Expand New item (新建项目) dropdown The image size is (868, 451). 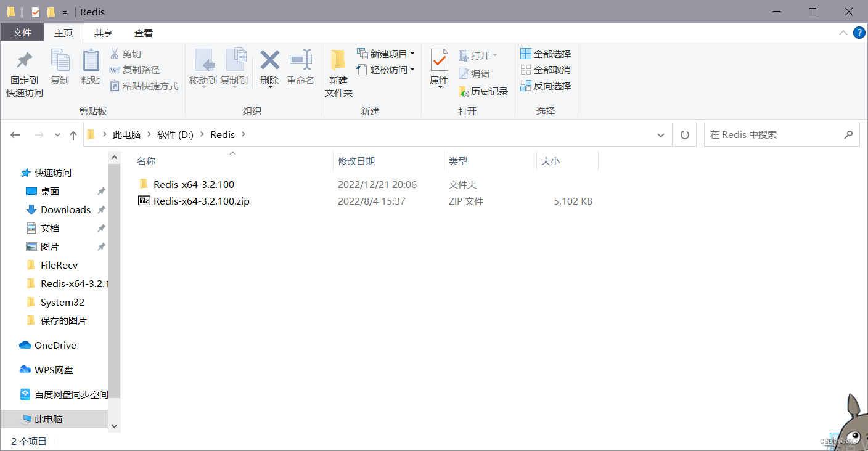(412, 54)
